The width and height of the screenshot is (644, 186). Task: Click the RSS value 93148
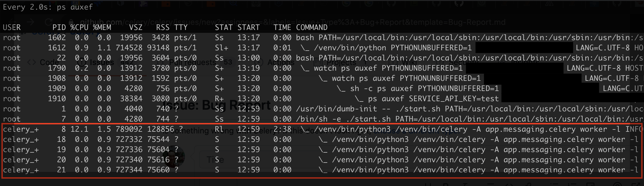click(158, 48)
